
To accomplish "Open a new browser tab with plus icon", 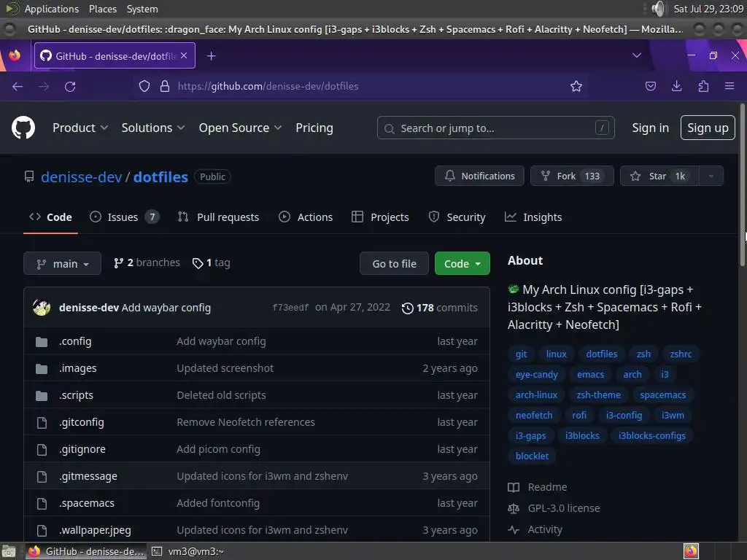I will (211, 56).
